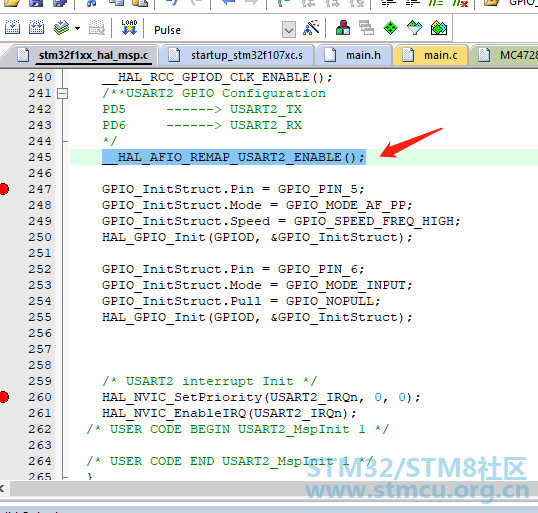This screenshot has height=513, width=538.
Task: Click the HAL_NVIC_EnableIRQ line
Action: (229, 413)
